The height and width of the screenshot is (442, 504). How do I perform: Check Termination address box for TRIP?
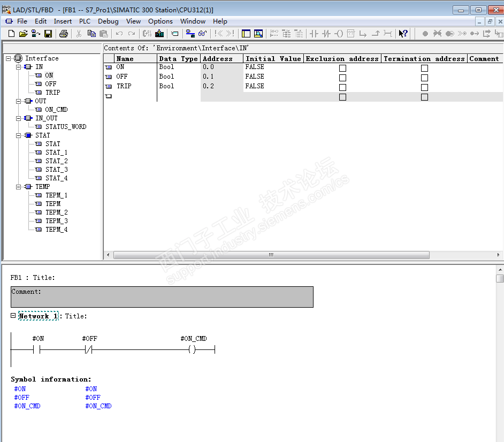click(x=424, y=87)
